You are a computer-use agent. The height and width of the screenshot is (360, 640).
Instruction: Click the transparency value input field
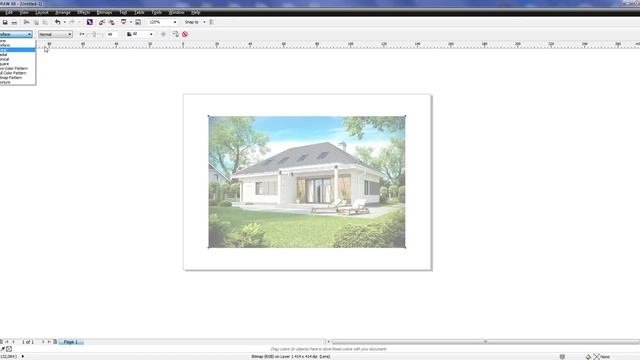(x=111, y=34)
